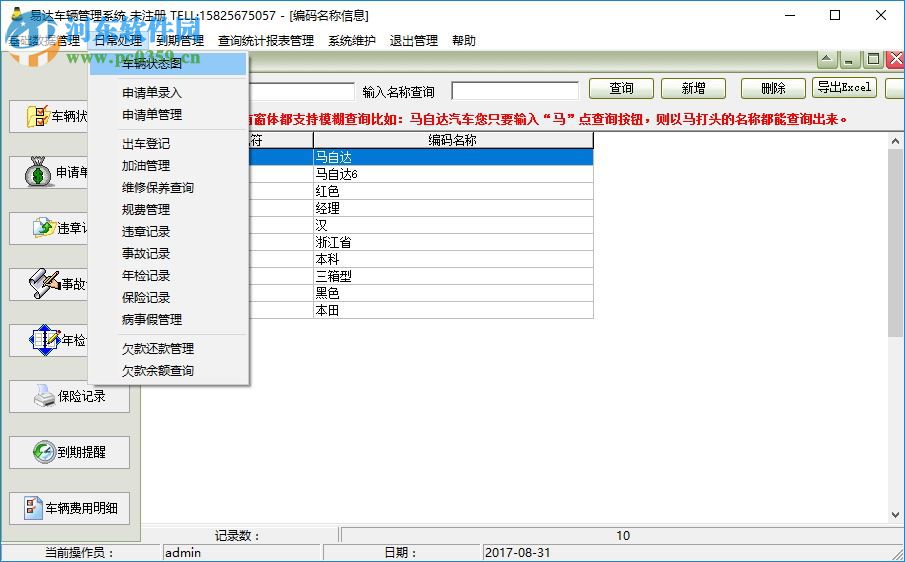Click the 删除 button
905x562 pixels.
[773, 88]
